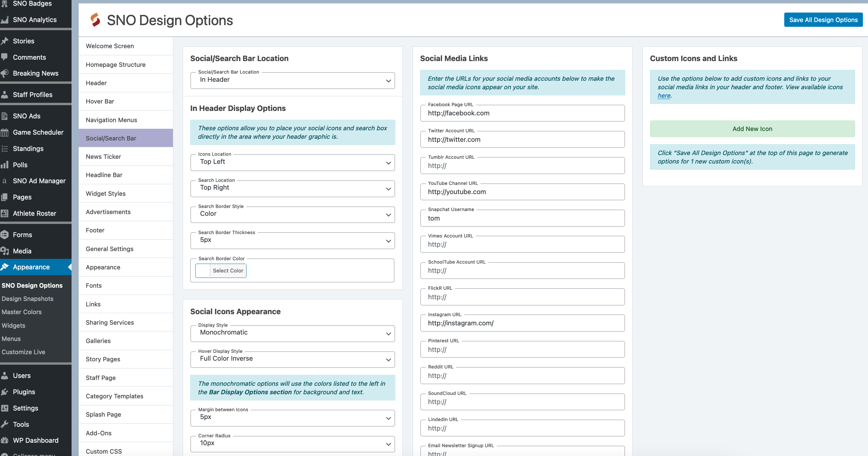Viewport: 868px width, 456px height.
Task: Open the Search Border Color swatch
Action: pyautogui.click(x=203, y=270)
